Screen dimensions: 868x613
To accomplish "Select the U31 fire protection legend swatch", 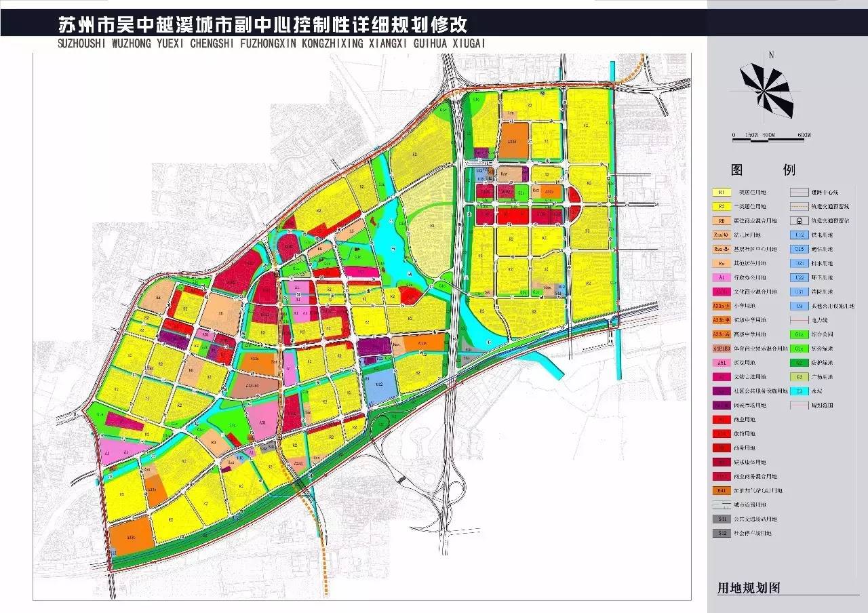I will point(800,292).
